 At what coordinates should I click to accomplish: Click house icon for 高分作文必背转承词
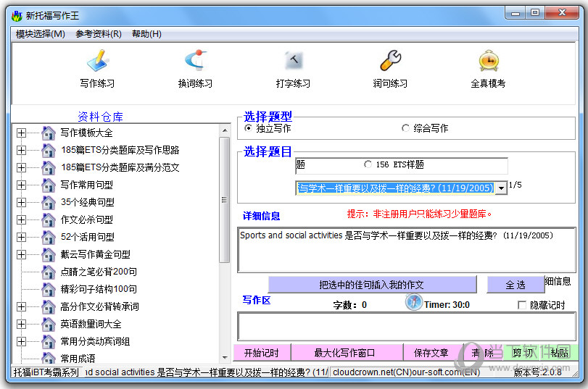[x=49, y=306]
